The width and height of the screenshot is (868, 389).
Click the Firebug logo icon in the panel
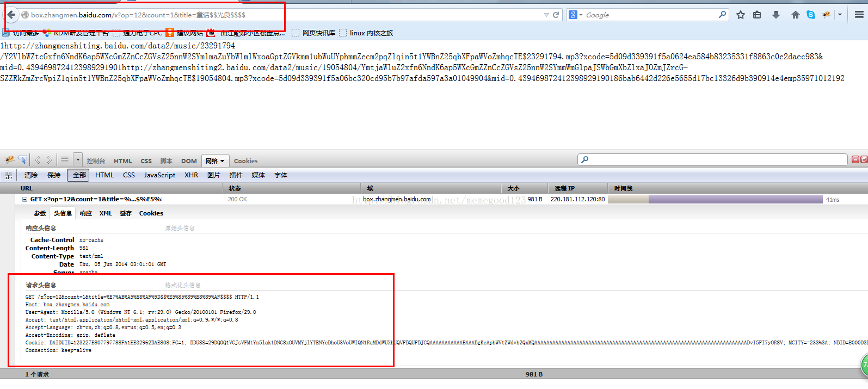coord(9,160)
